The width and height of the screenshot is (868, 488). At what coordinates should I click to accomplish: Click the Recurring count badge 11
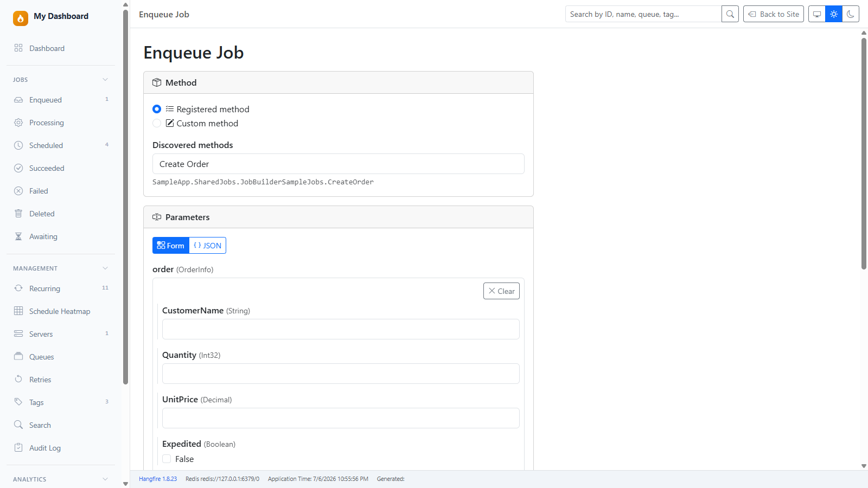pos(105,288)
